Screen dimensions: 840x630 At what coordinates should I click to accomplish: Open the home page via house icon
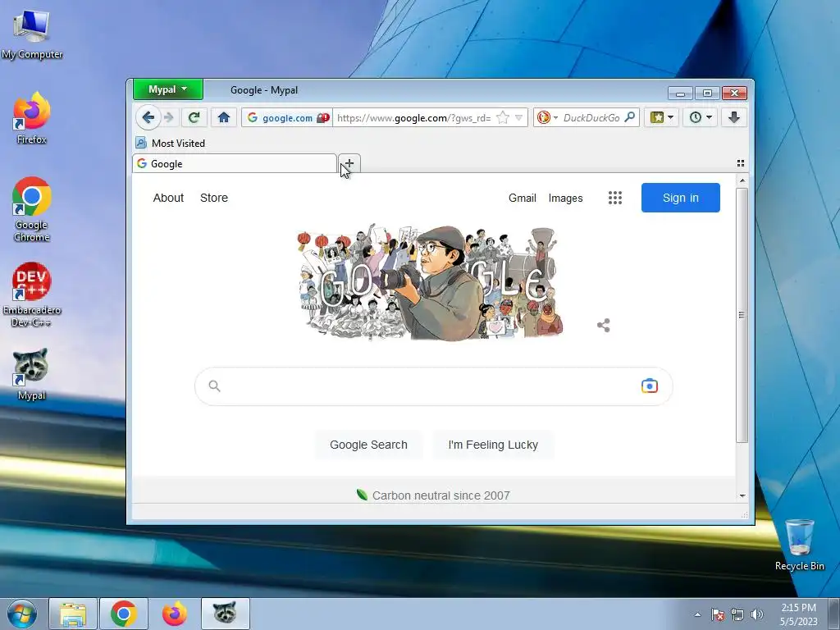223,117
